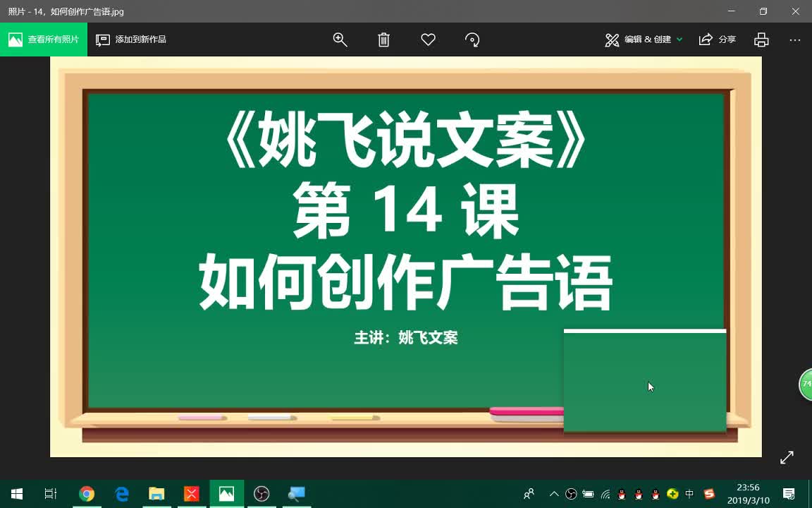Open the volume slider from the speaker tray icon
The image size is (812, 508).
coord(589,494)
